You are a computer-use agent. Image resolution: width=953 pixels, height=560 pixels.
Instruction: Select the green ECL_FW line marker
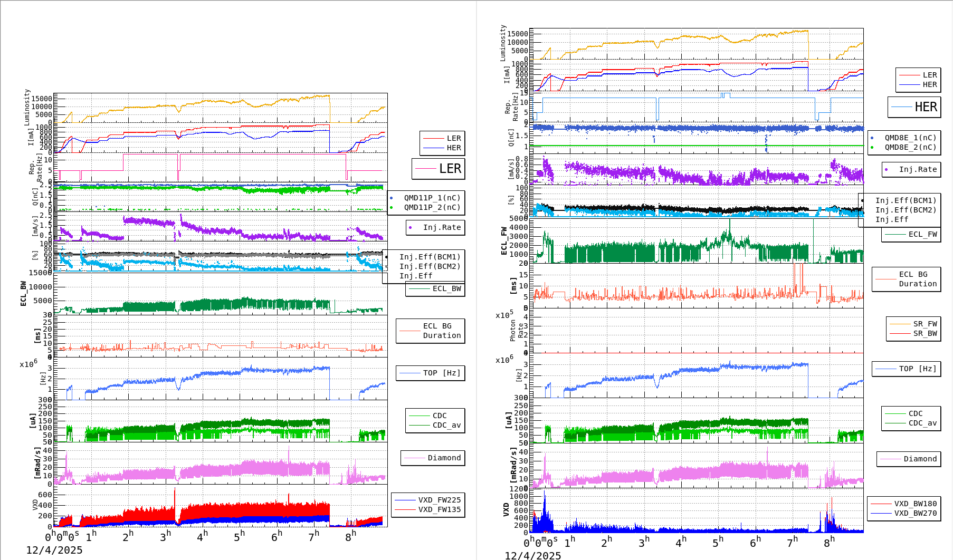pyautogui.click(x=894, y=235)
